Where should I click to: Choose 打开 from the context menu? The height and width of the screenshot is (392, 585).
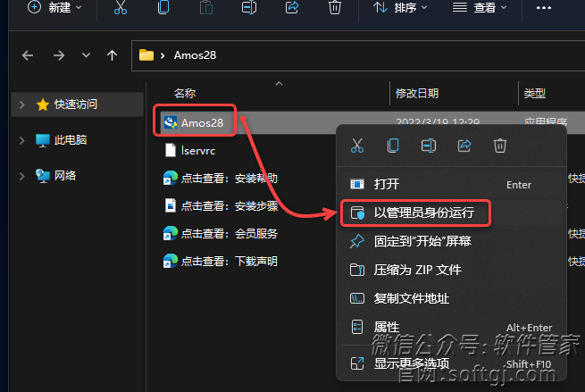tap(451, 184)
